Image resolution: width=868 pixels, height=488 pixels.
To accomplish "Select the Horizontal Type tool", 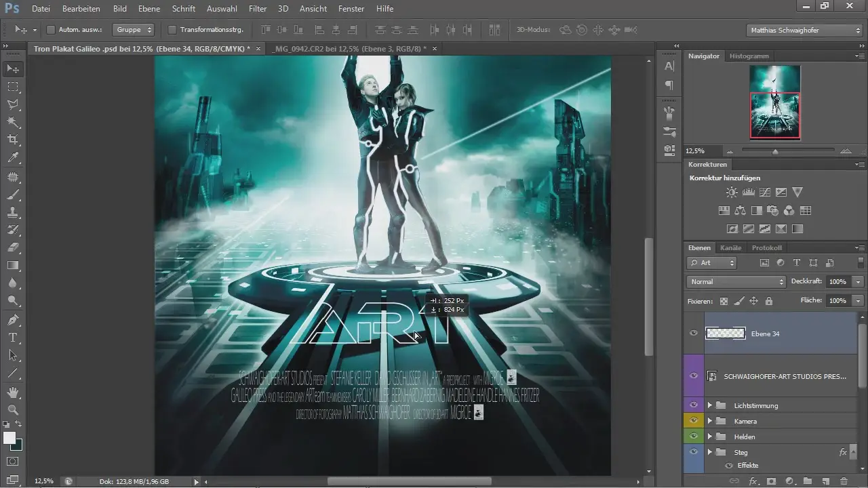I will [13, 337].
